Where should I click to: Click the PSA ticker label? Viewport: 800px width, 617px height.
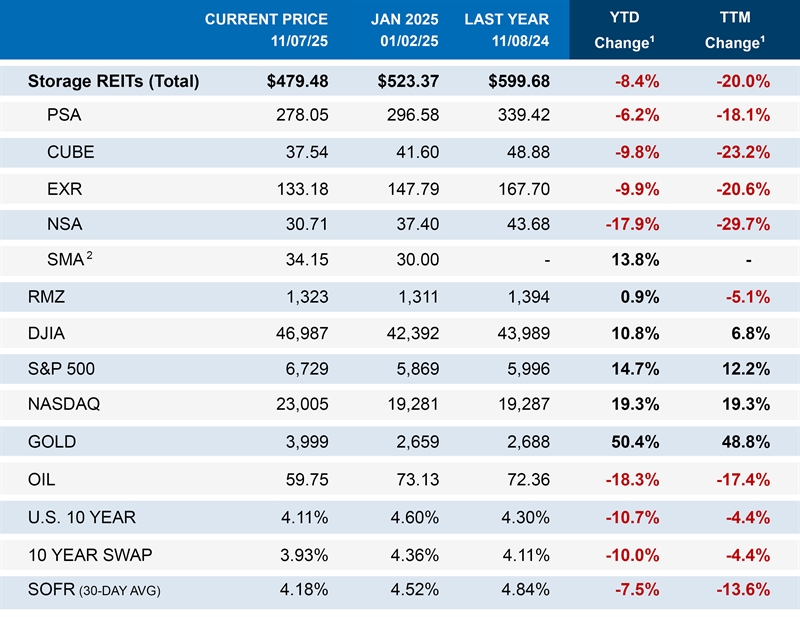64,115
